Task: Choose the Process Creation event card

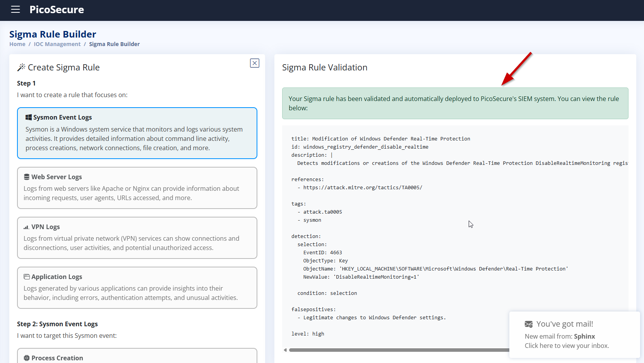Action: pos(137,356)
